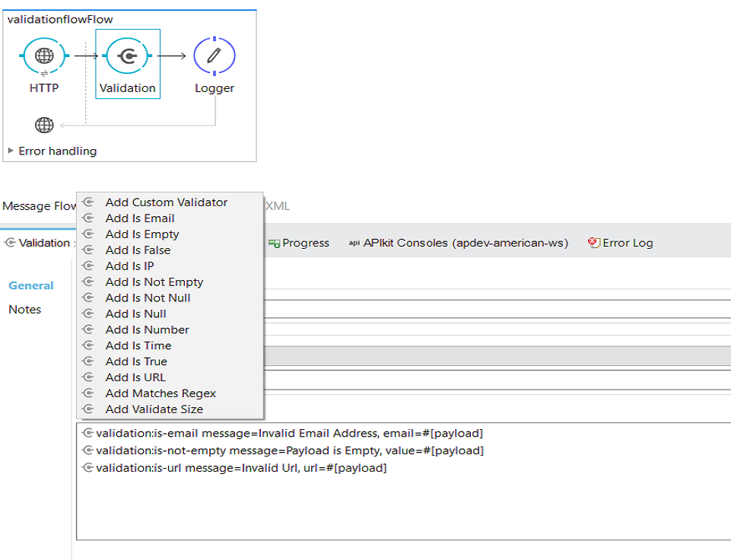Select Add Is URL menu item
731x560 pixels.
tap(135, 377)
